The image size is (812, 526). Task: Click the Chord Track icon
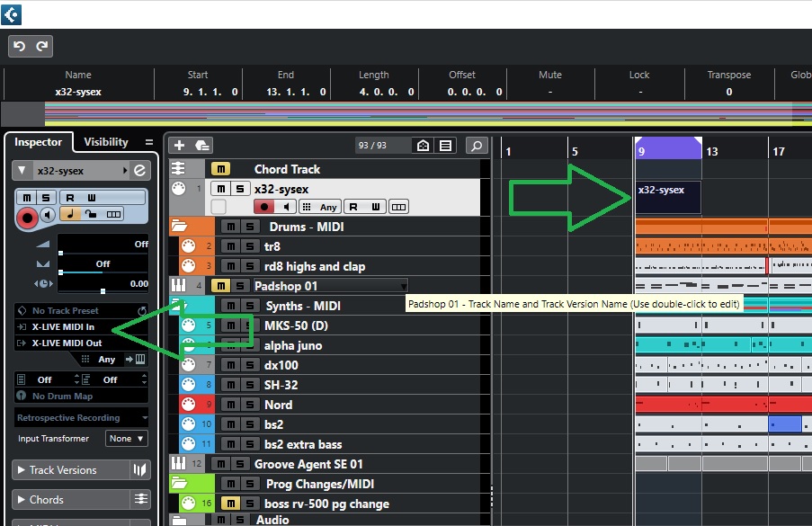(x=178, y=169)
